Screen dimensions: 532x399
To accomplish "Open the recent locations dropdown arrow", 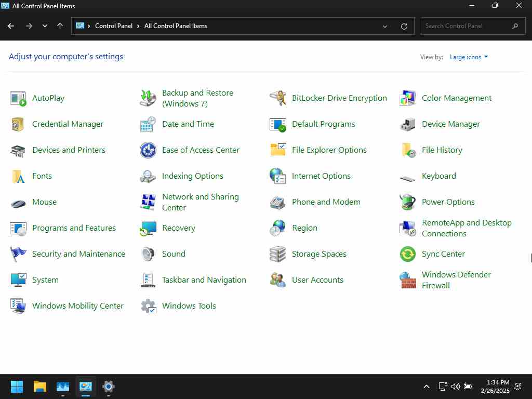I will coord(45,26).
